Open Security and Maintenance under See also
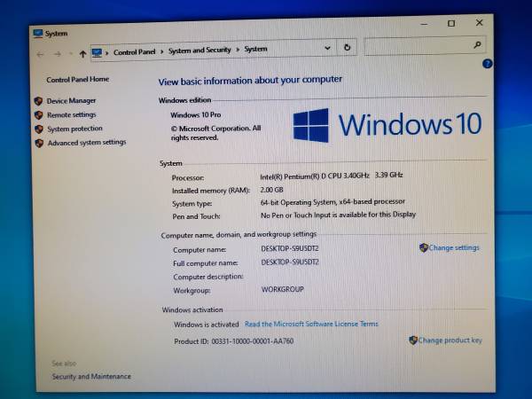 coord(90,377)
